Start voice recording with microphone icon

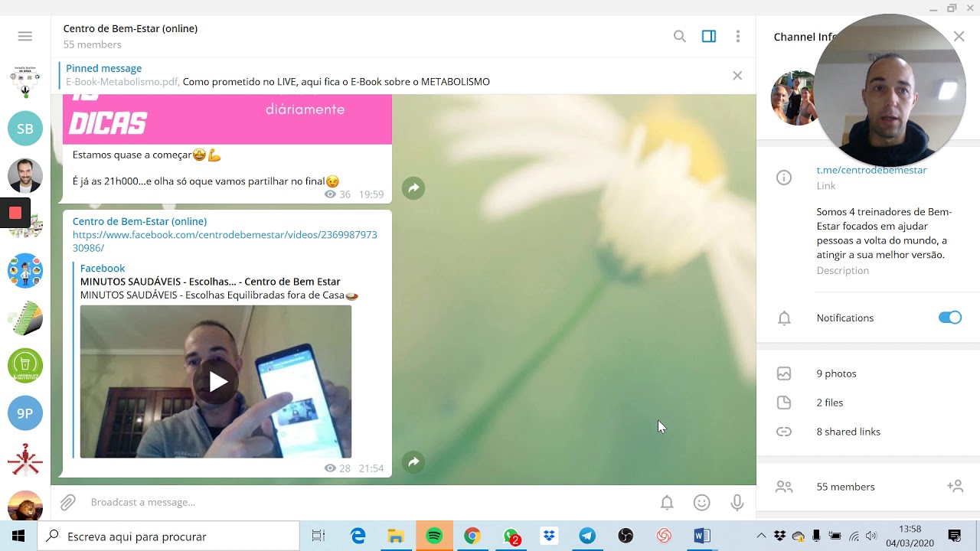pyautogui.click(x=737, y=502)
